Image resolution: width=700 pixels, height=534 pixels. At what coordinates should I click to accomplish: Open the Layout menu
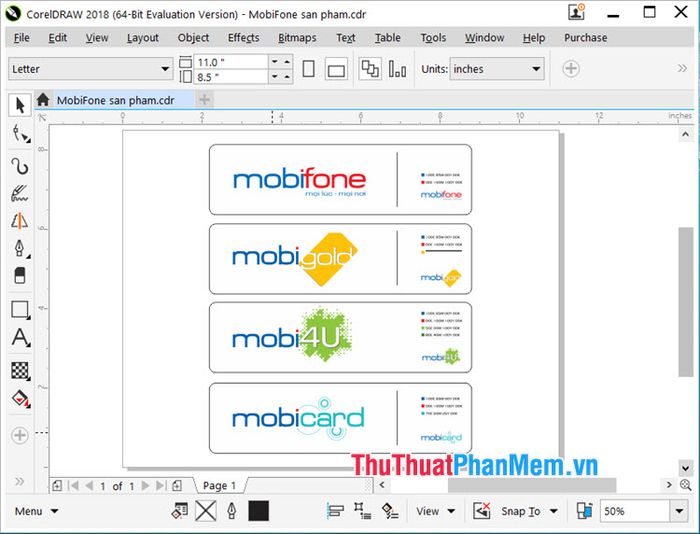click(x=142, y=38)
